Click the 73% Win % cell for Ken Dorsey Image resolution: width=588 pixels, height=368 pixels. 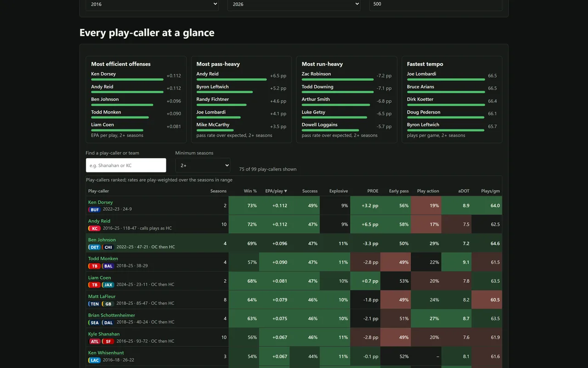point(244,206)
